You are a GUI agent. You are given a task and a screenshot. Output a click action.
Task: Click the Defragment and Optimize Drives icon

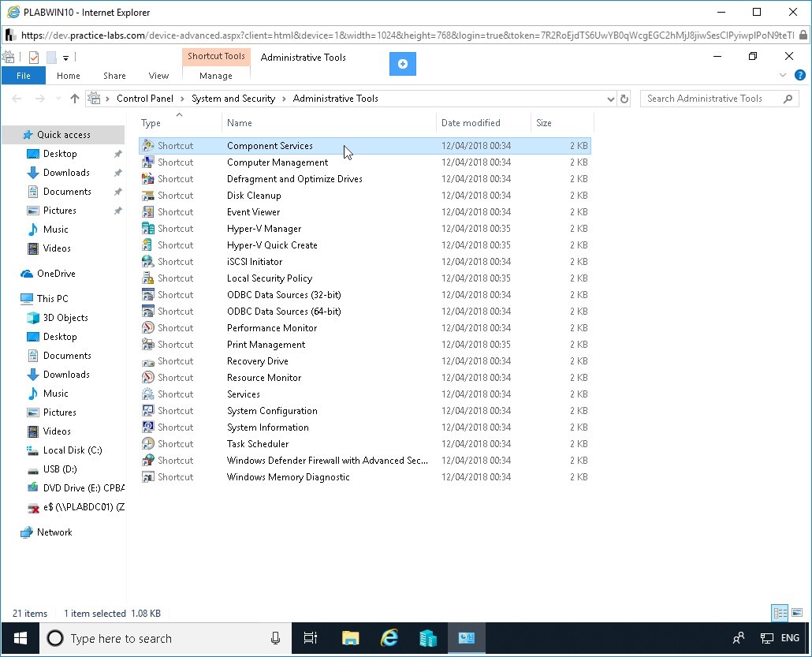point(148,179)
